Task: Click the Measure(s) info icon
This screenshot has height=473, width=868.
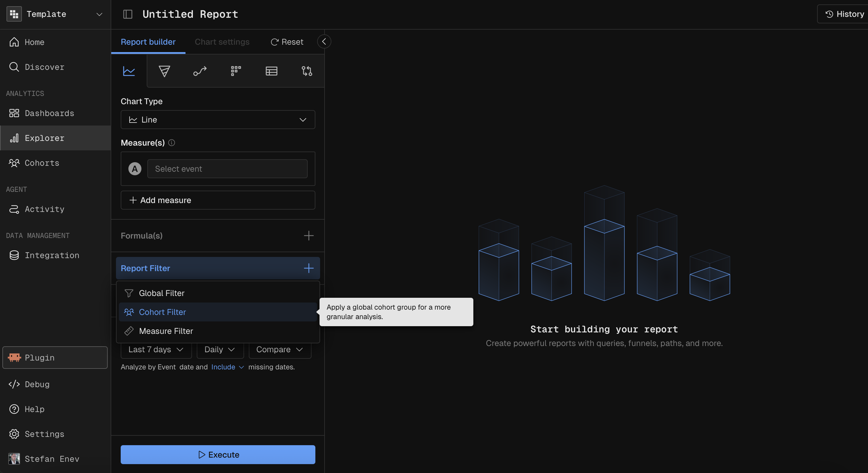Action: click(x=172, y=143)
